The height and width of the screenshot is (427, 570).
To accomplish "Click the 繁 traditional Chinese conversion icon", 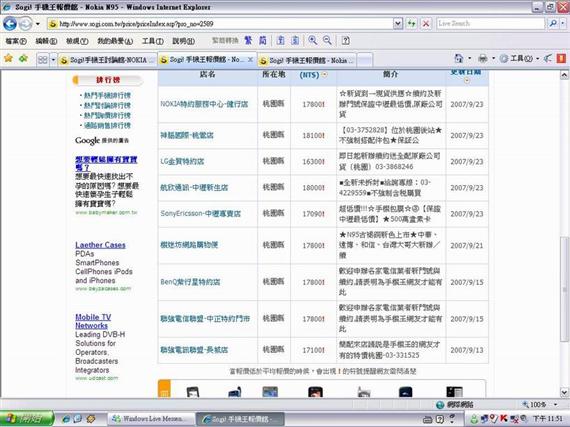I will 248,40.
